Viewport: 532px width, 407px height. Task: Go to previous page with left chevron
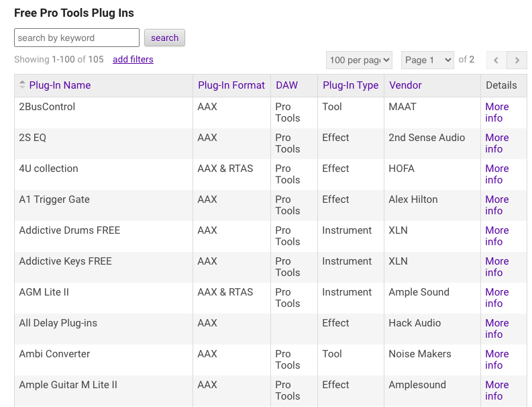[x=496, y=60]
